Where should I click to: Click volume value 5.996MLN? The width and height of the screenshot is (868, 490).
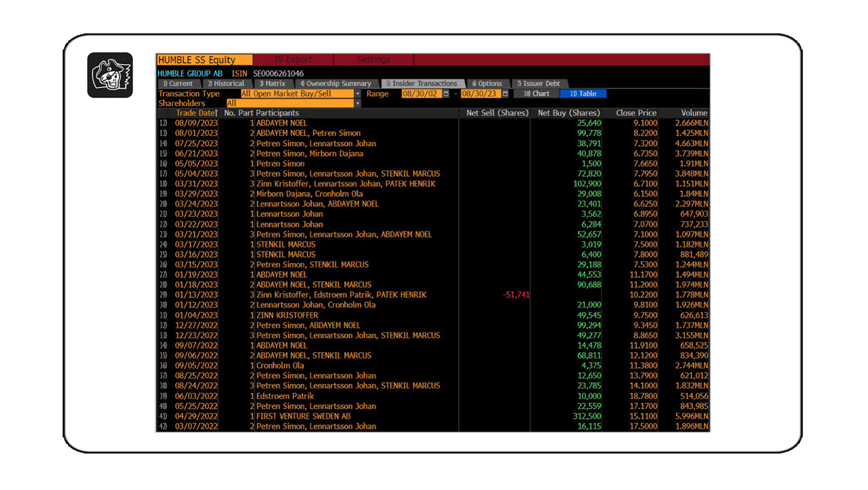tap(691, 416)
